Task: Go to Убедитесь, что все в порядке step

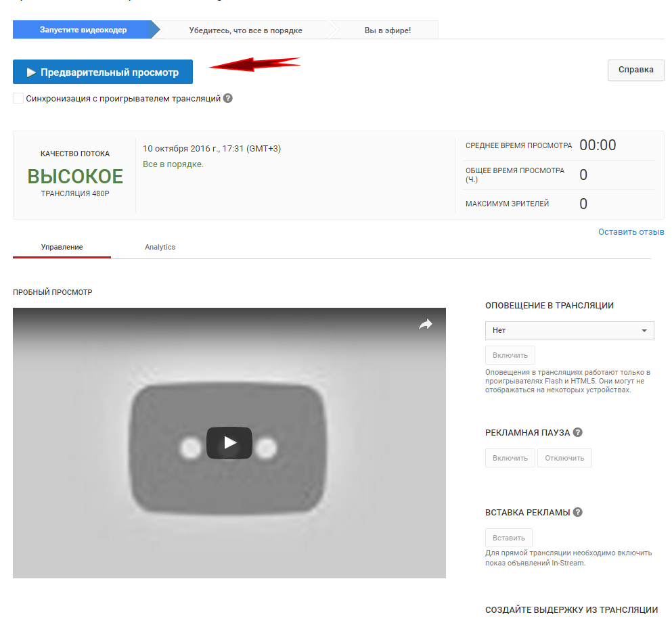Action: click(x=245, y=30)
